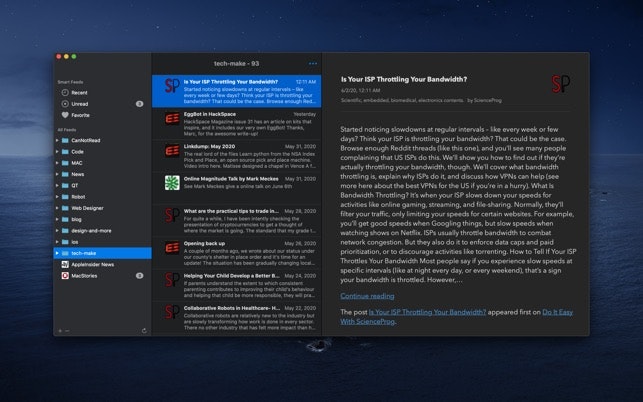The width and height of the screenshot is (643, 402).
Task: Expand the News folder triangle
Action: (57, 174)
